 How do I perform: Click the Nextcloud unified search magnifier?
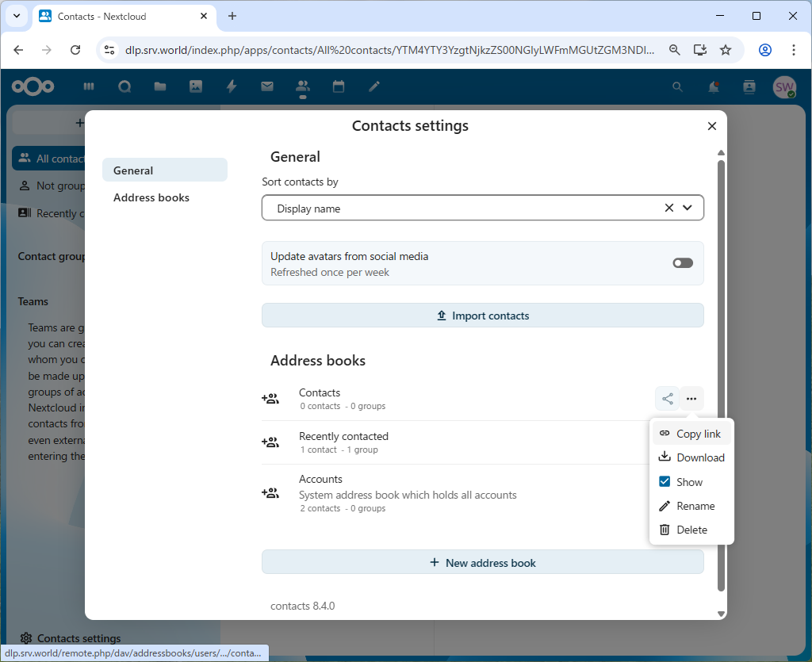677,87
